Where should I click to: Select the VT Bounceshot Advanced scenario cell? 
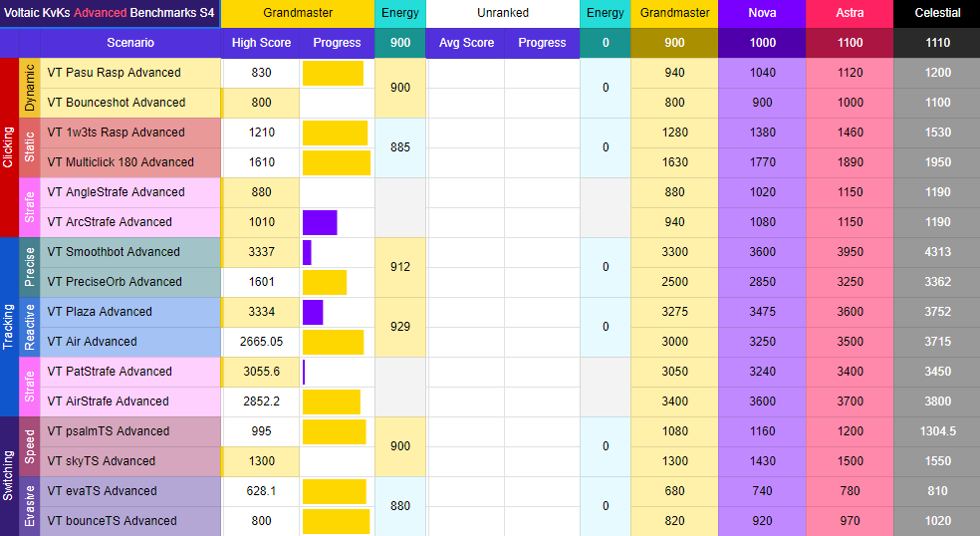coord(130,103)
